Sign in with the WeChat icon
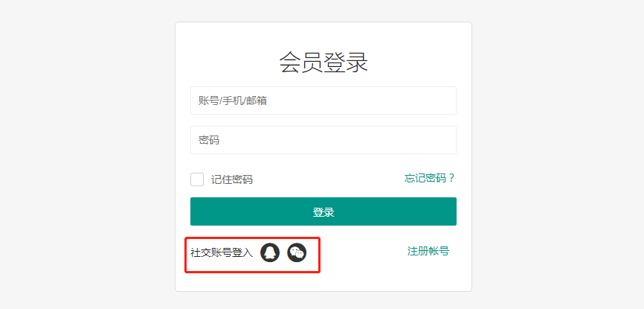 point(297,252)
